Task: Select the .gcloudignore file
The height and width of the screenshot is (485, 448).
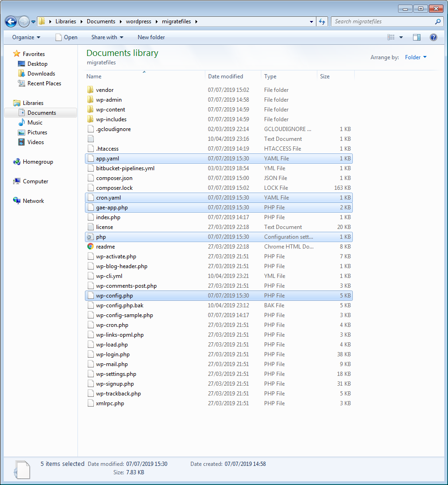Action: pos(218,129)
